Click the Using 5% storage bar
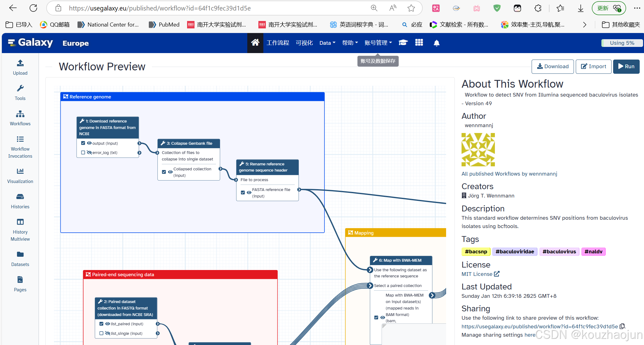 point(622,43)
